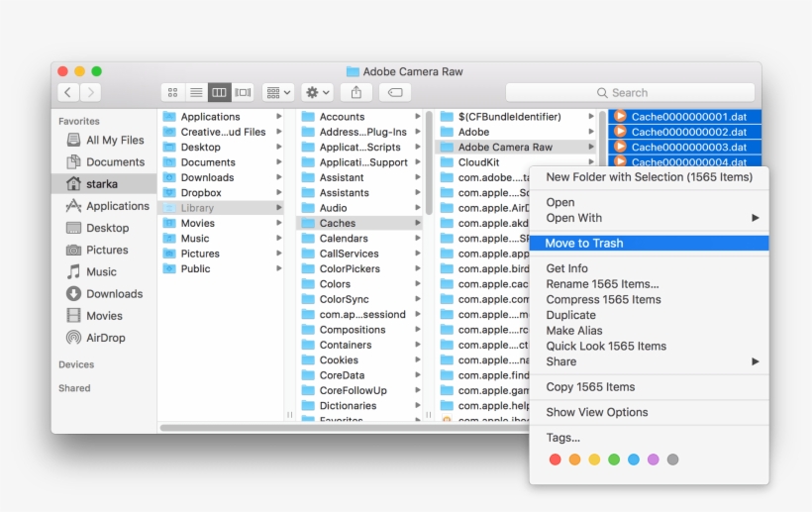Open the gear action menu
The height and width of the screenshot is (512, 812).
point(317,93)
